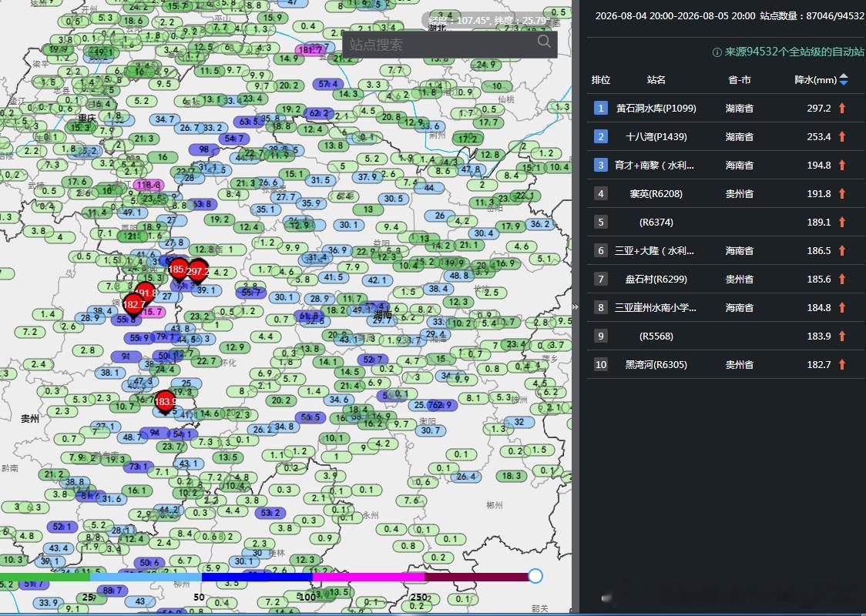
Task: Click the 来源94532个全站级的自动站 source note
Action: click(x=794, y=52)
